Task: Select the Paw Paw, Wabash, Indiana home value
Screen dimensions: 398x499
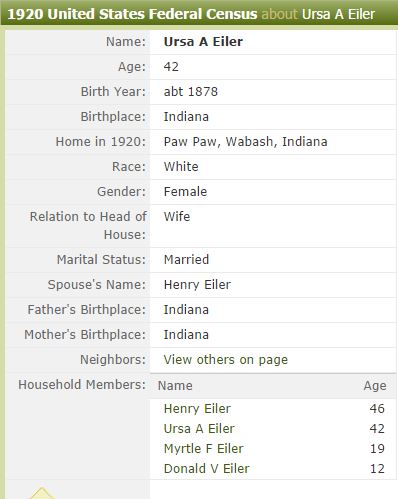Action: 246,142
